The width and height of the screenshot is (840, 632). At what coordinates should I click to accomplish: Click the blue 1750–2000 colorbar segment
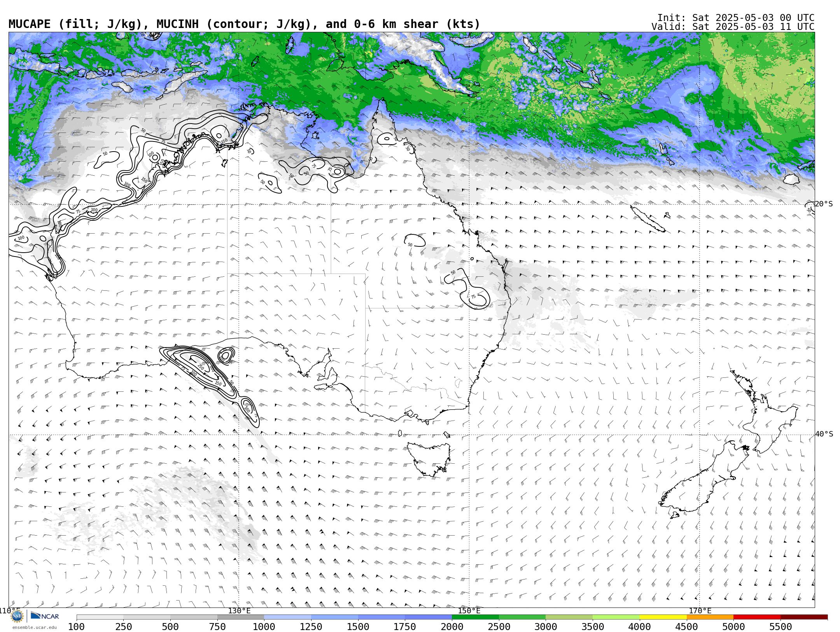(x=429, y=617)
